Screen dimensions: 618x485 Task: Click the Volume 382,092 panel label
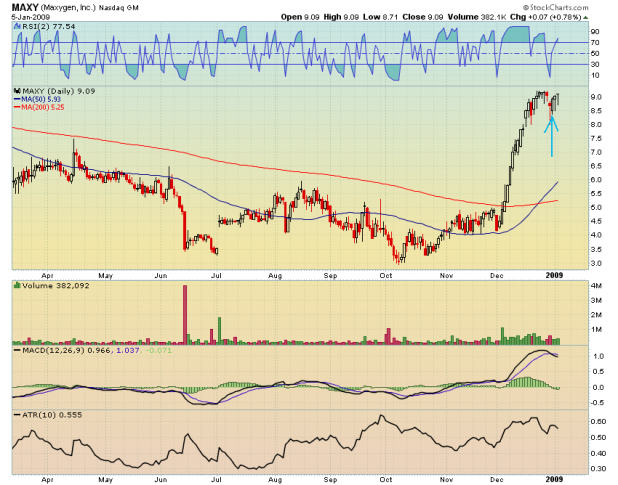[56, 286]
